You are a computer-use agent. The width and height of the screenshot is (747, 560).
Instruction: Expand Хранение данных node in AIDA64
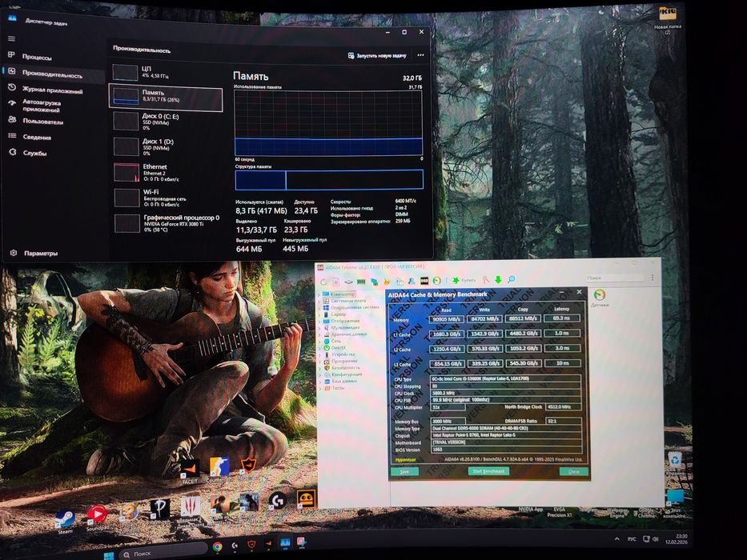pos(319,334)
